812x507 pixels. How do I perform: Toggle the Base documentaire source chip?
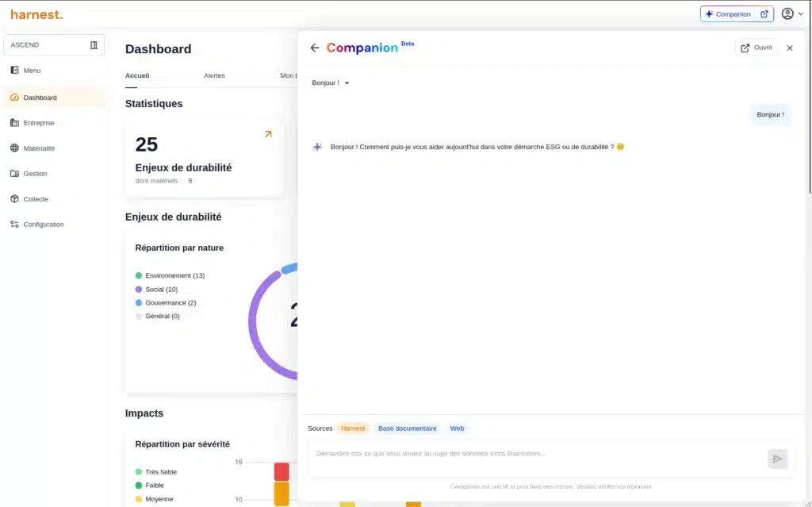click(x=407, y=428)
